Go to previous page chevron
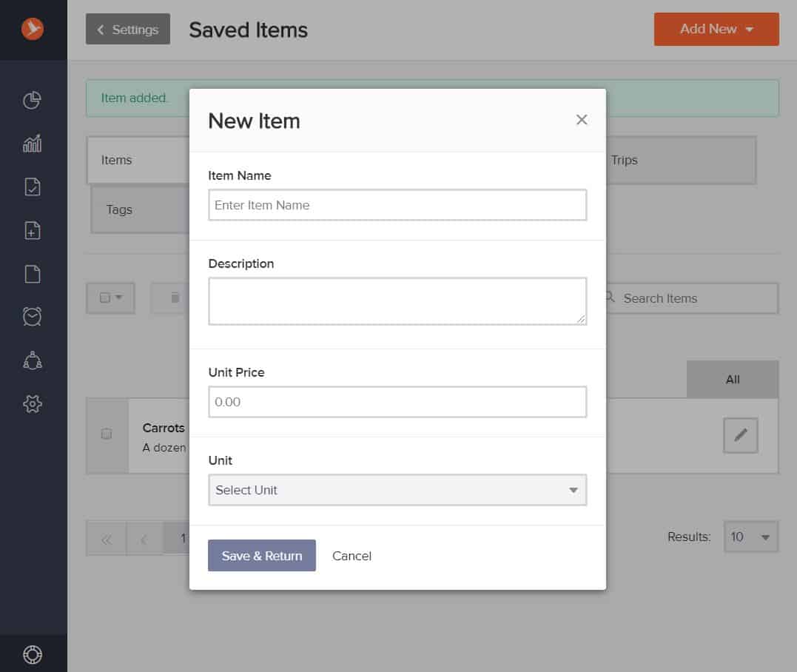Image resolution: width=797 pixels, height=672 pixels. [x=144, y=539]
